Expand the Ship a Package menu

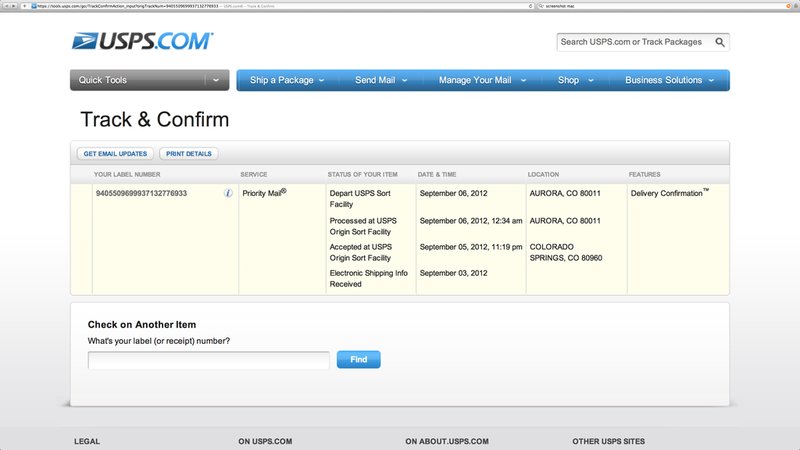pyautogui.click(x=287, y=80)
